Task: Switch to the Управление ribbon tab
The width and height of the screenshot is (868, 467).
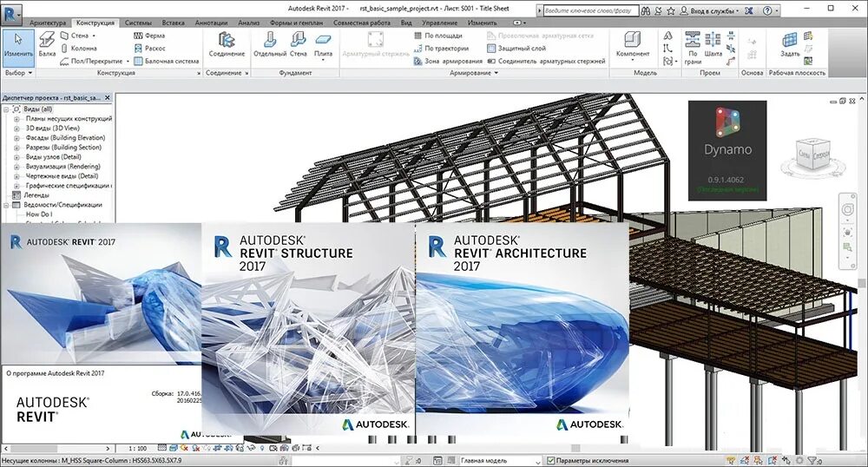Action: point(439,23)
